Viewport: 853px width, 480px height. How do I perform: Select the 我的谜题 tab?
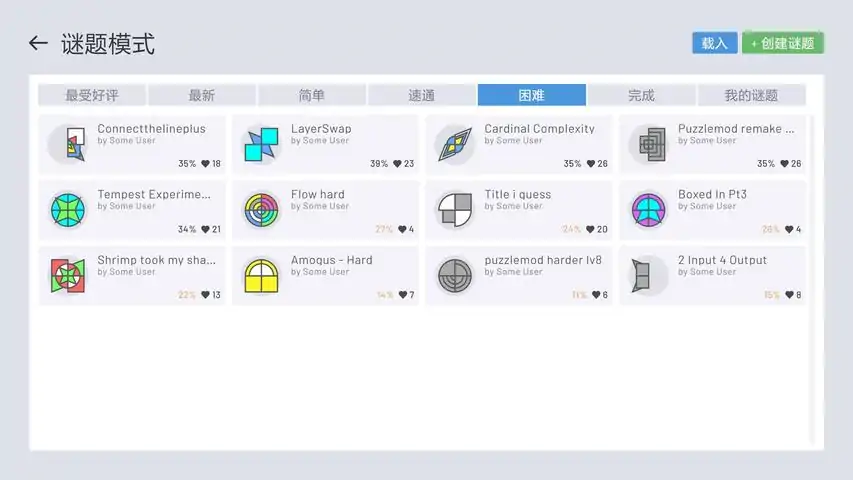click(x=751, y=95)
